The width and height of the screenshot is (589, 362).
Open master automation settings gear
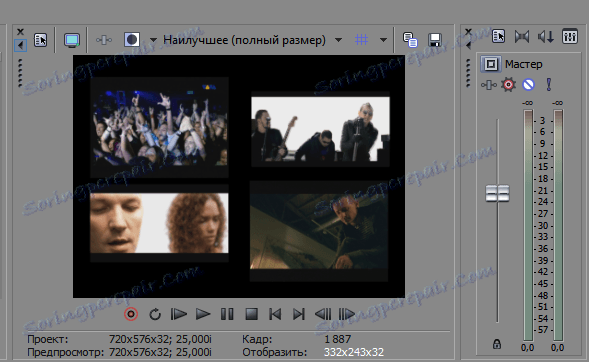[x=508, y=85]
